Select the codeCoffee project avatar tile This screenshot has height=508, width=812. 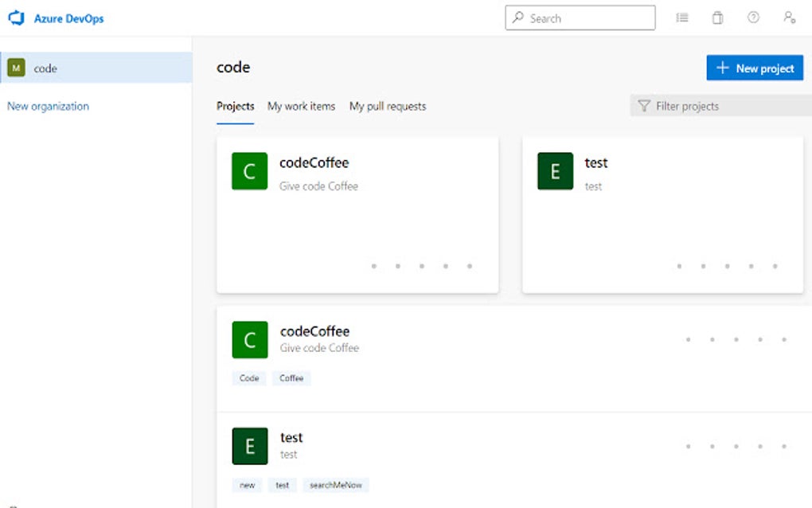249,170
